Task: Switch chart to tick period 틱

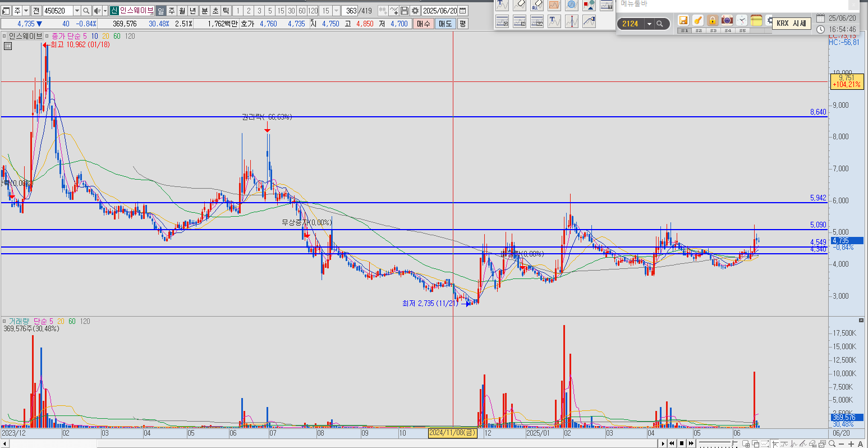Action: point(226,11)
